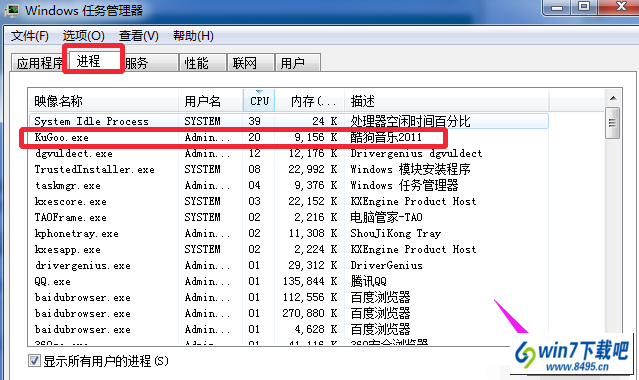Select the KuGoo.exe process

coord(289,137)
